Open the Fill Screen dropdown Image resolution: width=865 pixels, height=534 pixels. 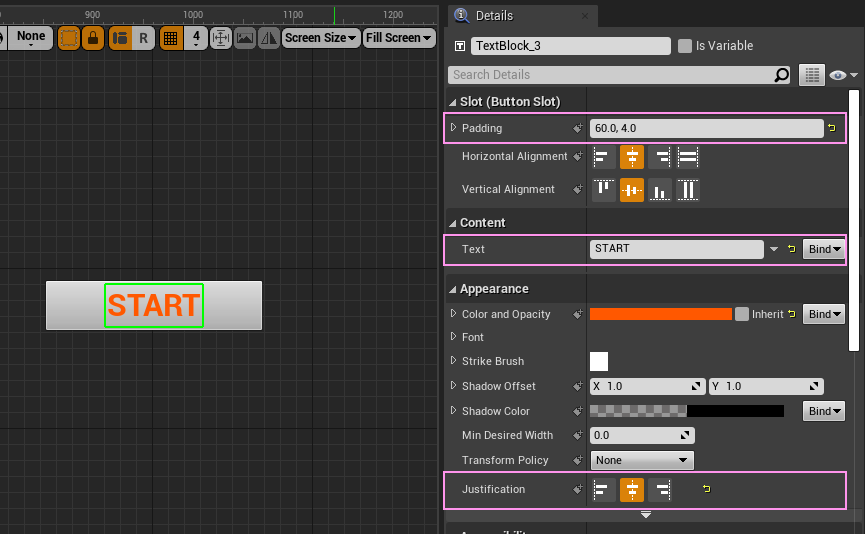[399, 38]
